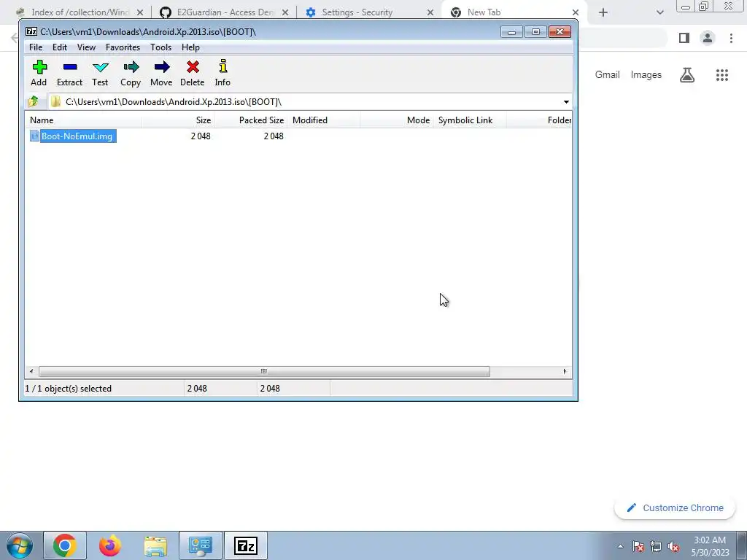
Task: Click the clock showing 3:02 AM
Action: (710, 540)
